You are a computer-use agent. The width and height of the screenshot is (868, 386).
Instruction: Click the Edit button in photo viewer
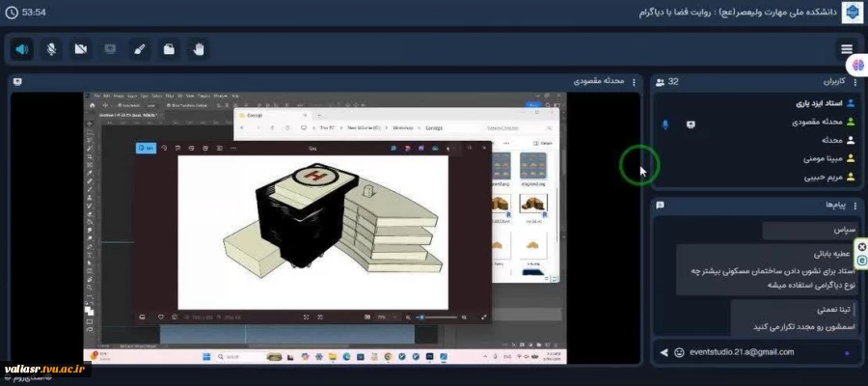click(x=147, y=148)
